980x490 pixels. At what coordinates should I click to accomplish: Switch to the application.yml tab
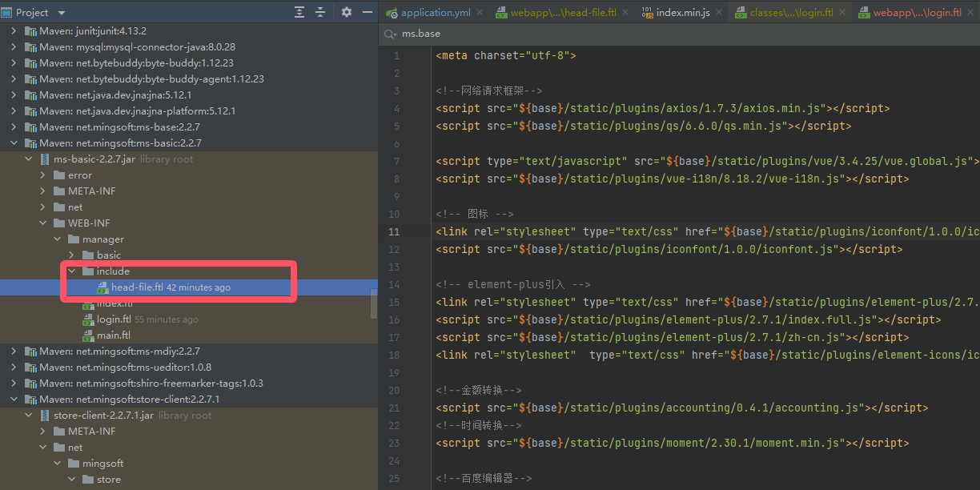436,13
